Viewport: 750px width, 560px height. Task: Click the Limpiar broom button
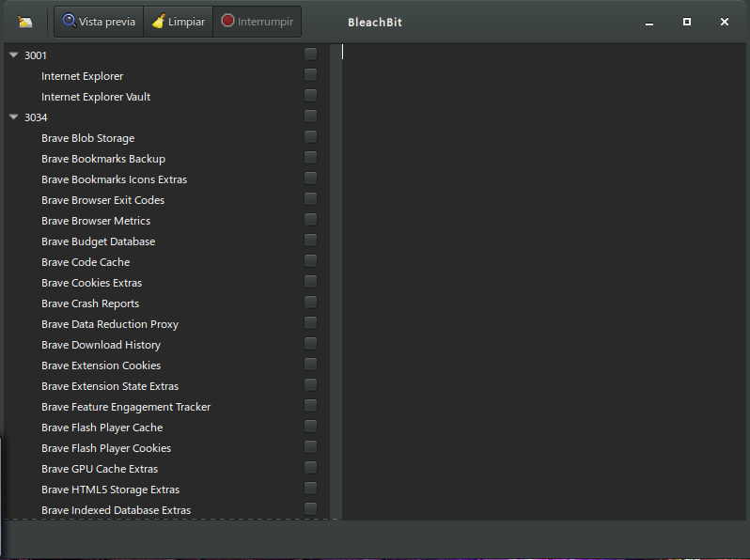point(179,22)
